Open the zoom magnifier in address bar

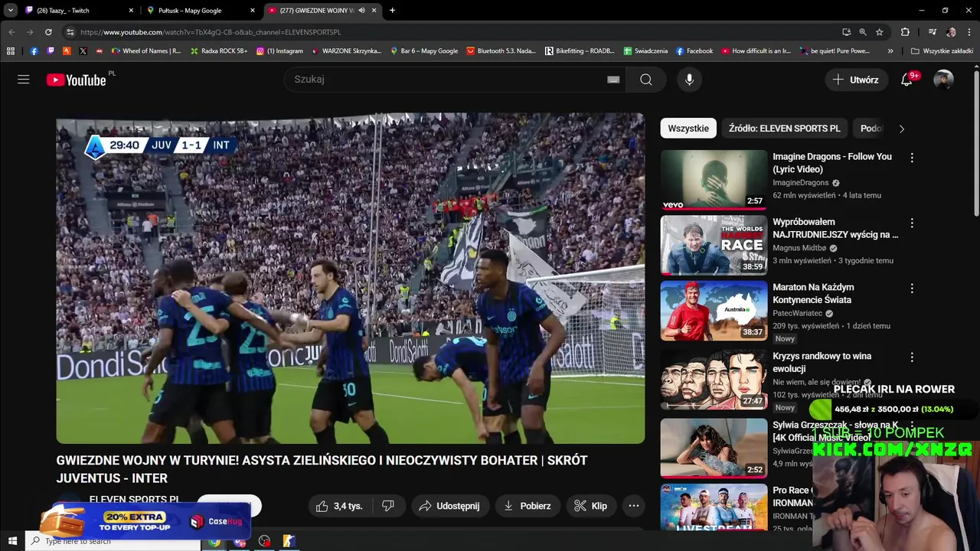(863, 32)
